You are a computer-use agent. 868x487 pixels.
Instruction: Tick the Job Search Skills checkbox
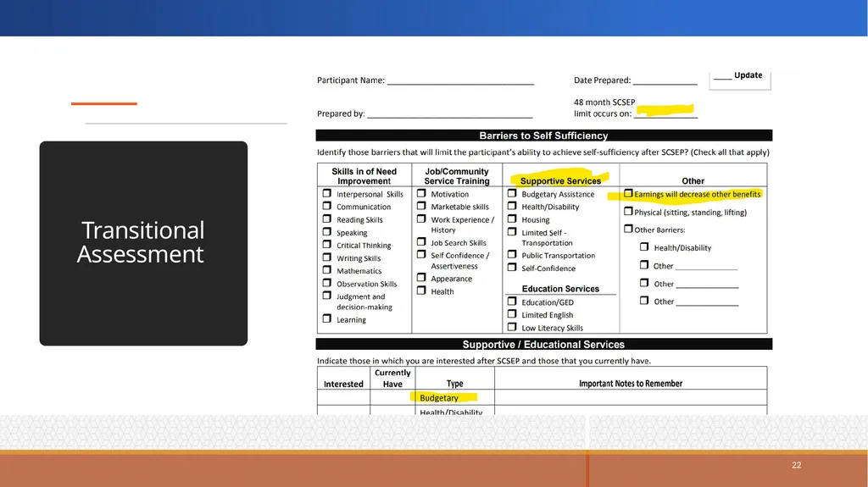click(x=421, y=242)
